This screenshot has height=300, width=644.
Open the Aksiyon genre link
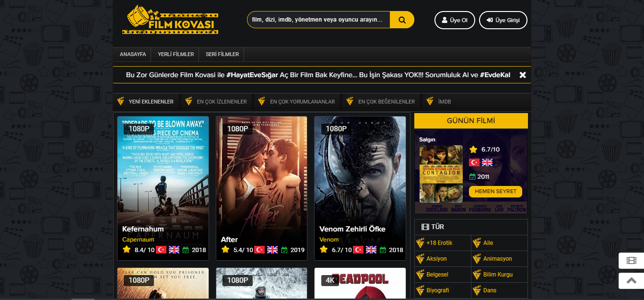click(x=436, y=259)
